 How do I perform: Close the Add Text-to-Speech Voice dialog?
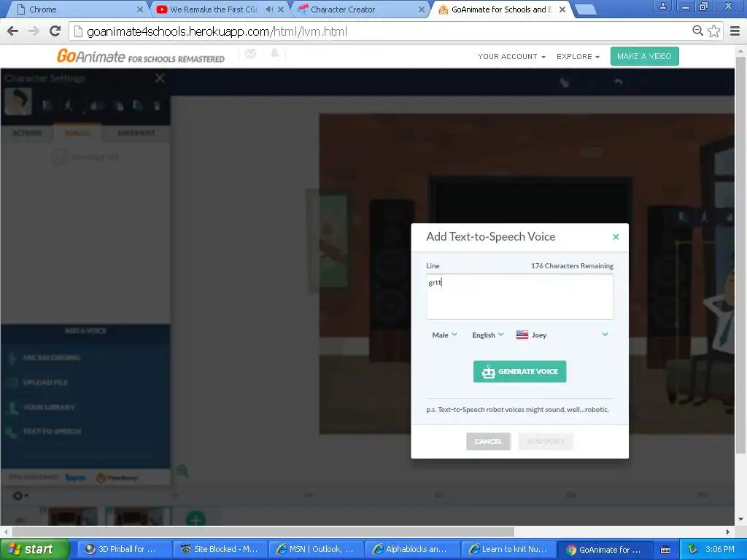(x=616, y=237)
